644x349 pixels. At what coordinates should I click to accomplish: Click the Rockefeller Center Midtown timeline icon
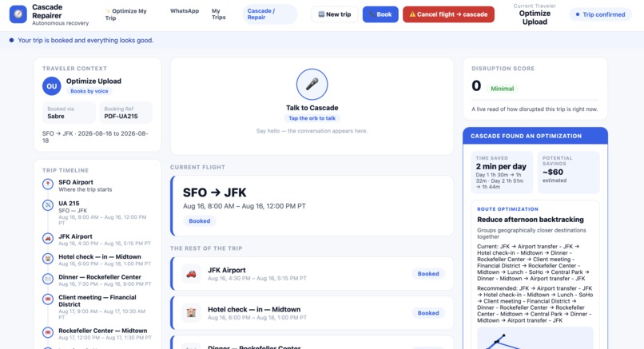point(48,332)
